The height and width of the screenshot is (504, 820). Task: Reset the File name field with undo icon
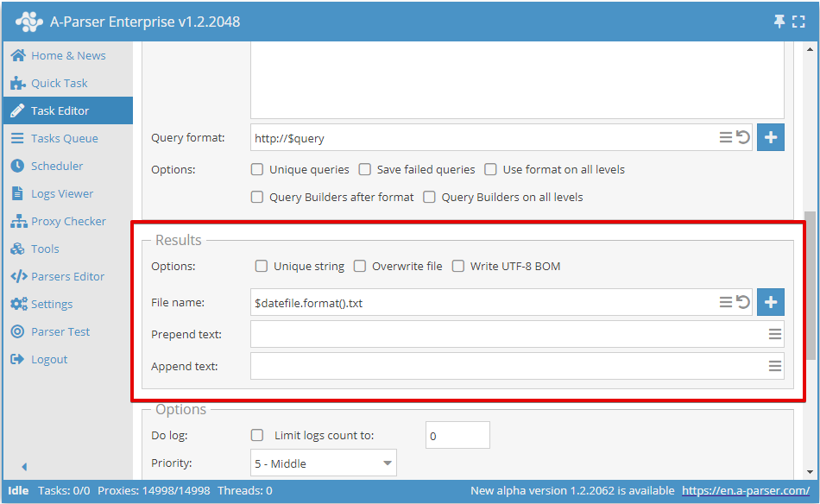coord(742,302)
